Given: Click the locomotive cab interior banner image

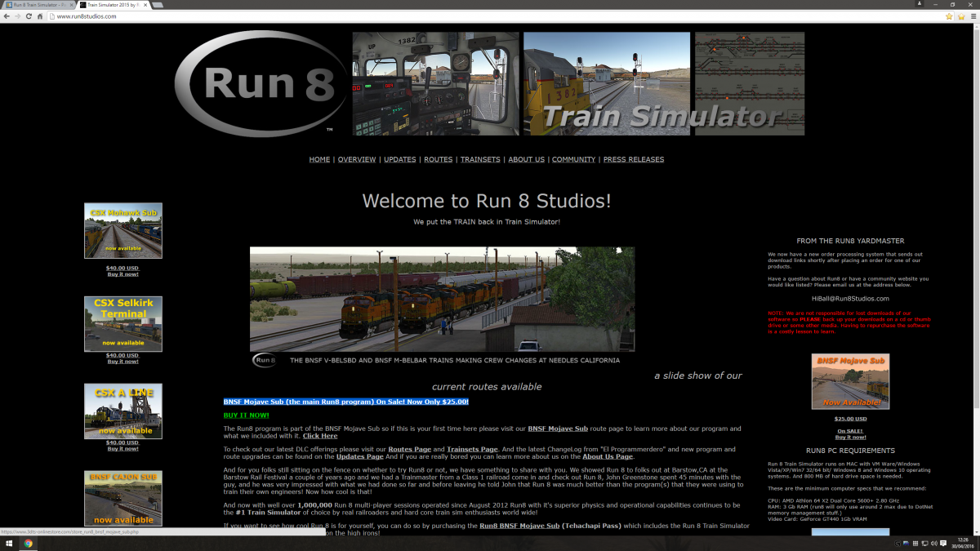Looking at the screenshot, I should [435, 84].
